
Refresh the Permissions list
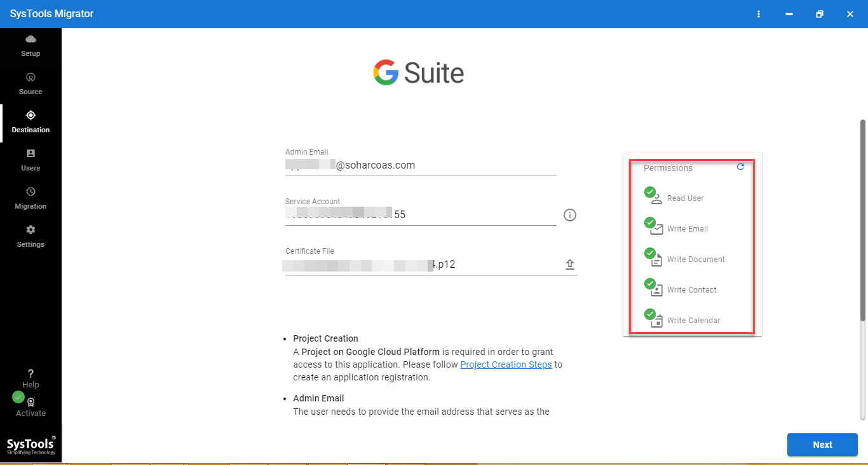pos(740,167)
